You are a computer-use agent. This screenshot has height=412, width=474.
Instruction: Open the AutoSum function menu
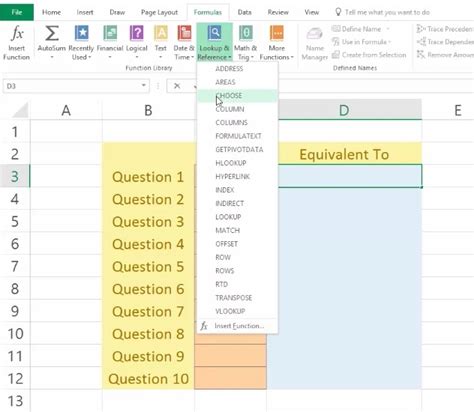click(x=52, y=42)
